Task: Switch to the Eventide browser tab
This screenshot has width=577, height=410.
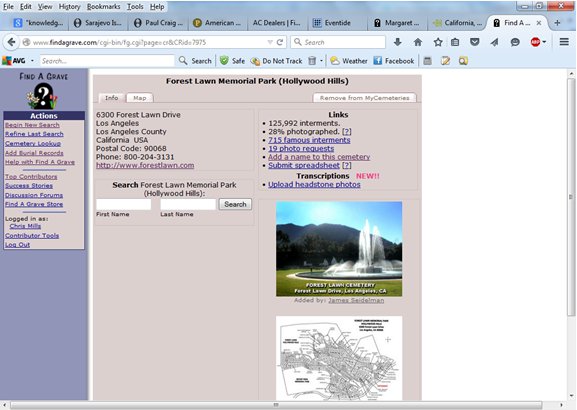Action: pos(337,23)
